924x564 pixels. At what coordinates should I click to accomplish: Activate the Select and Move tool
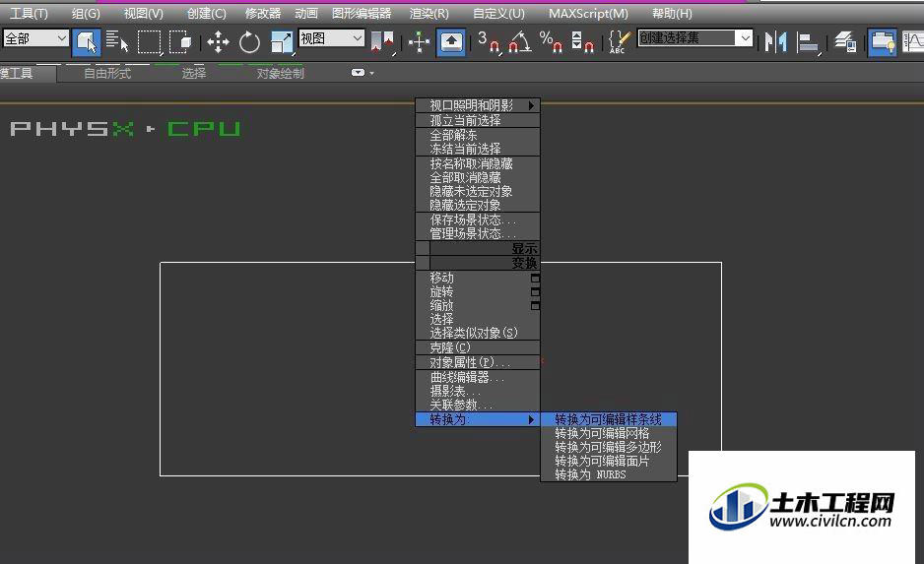click(218, 42)
